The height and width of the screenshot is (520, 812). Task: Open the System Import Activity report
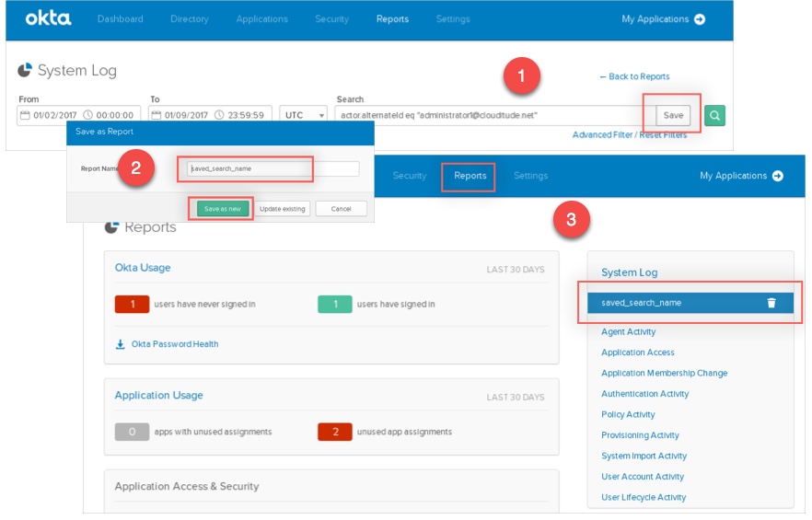644,456
